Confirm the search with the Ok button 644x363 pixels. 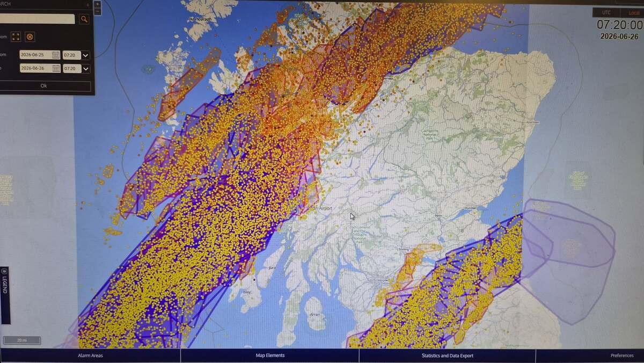(44, 86)
